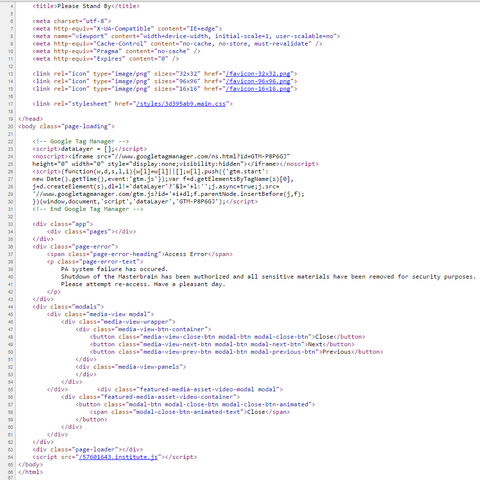Click line number 20 in the gutter
Image resolution: width=480 pixels, height=480 pixels.
[x=11, y=126]
